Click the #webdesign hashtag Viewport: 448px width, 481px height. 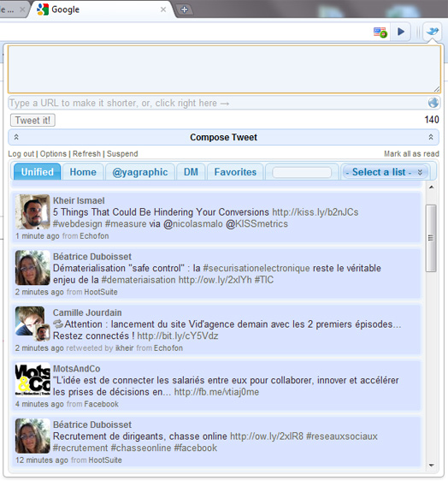tap(78, 223)
